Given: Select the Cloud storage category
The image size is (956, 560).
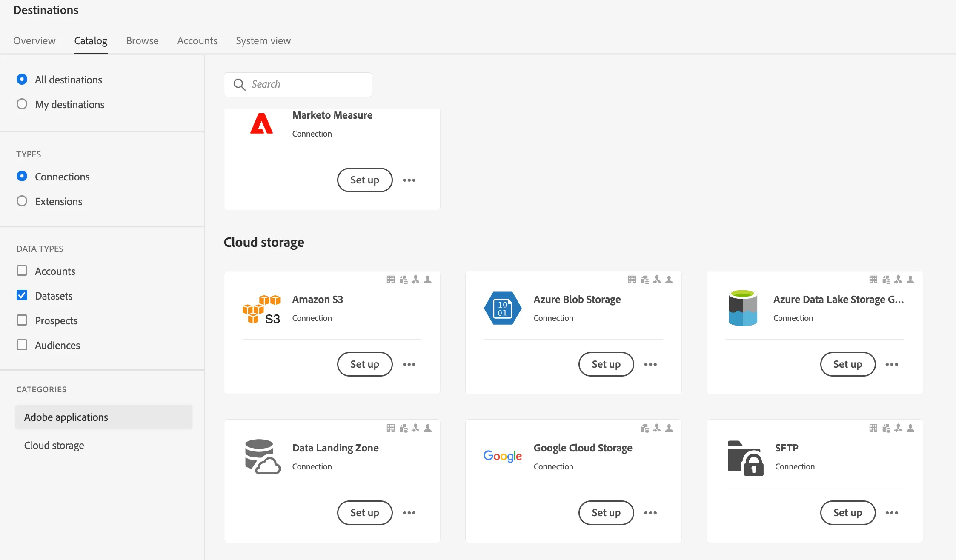Looking at the screenshot, I should 103,445.
